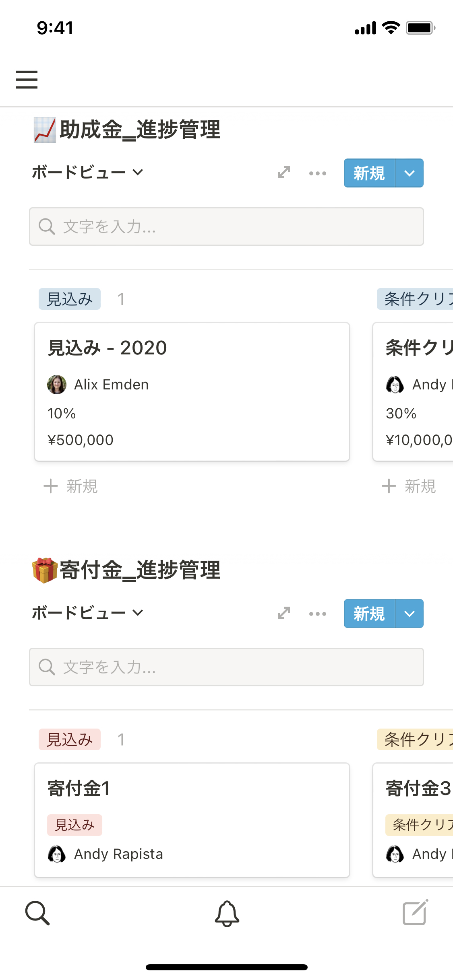
Task: Click blue 新規 button for 助成金_進捗管理
Action: [369, 173]
